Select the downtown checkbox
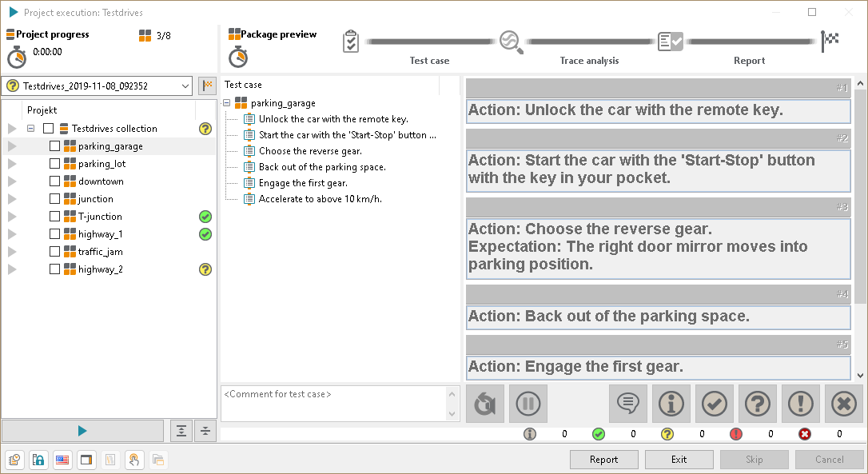 (55, 181)
